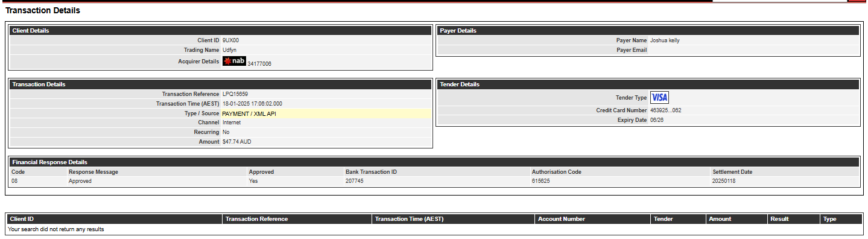Select Payer Name Joshua kelly
Image resolution: width=868 pixels, height=239 pixels.
click(665, 40)
